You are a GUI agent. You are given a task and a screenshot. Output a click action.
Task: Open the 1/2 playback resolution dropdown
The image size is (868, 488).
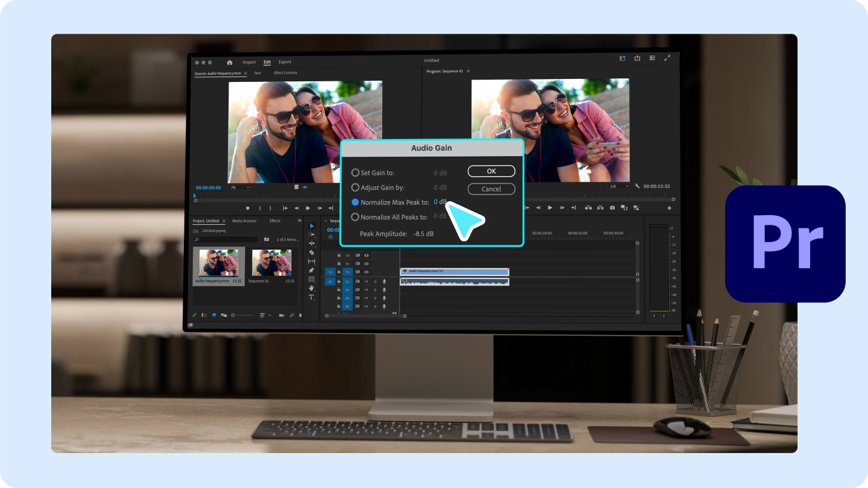618,186
